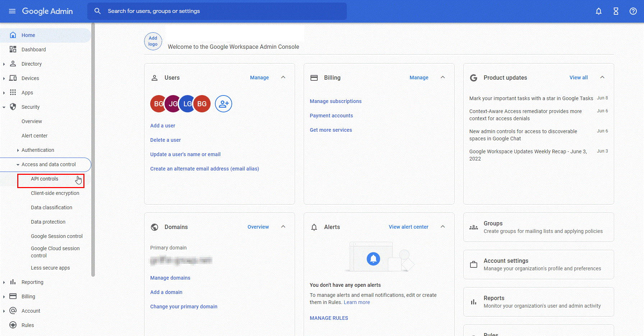Collapse the Billing card
Screen dimensions: 644x336
click(x=443, y=77)
